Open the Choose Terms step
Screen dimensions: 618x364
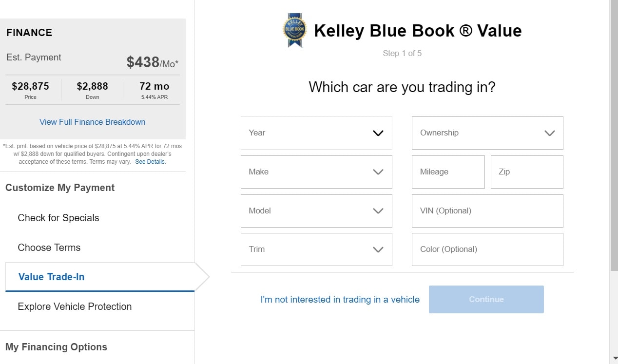(49, 248)
